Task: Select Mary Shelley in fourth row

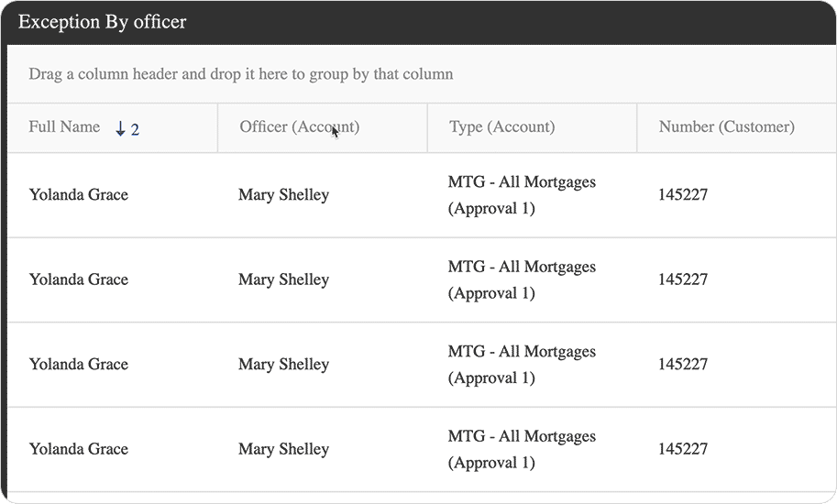Action: [283, 449]
